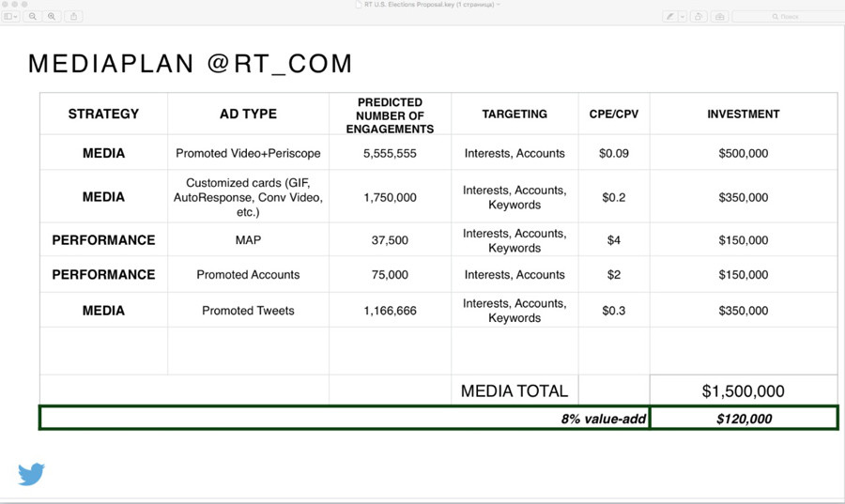845x504 pixels.
Task: Click the document title dropdown arrow
Action: point(499,5)
